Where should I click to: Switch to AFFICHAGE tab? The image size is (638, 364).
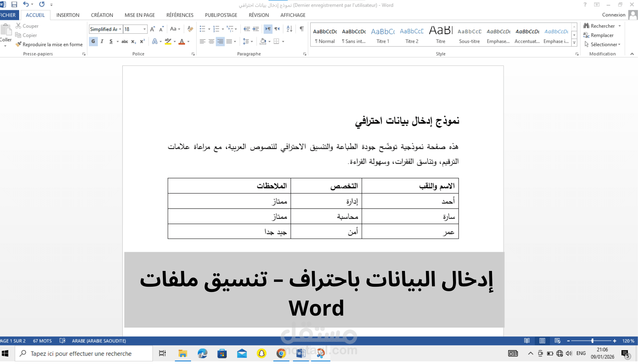[x=293, y=15]
